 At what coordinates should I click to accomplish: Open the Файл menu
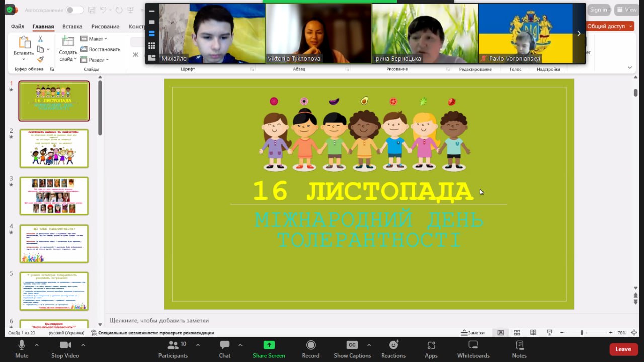pos(18,27)
